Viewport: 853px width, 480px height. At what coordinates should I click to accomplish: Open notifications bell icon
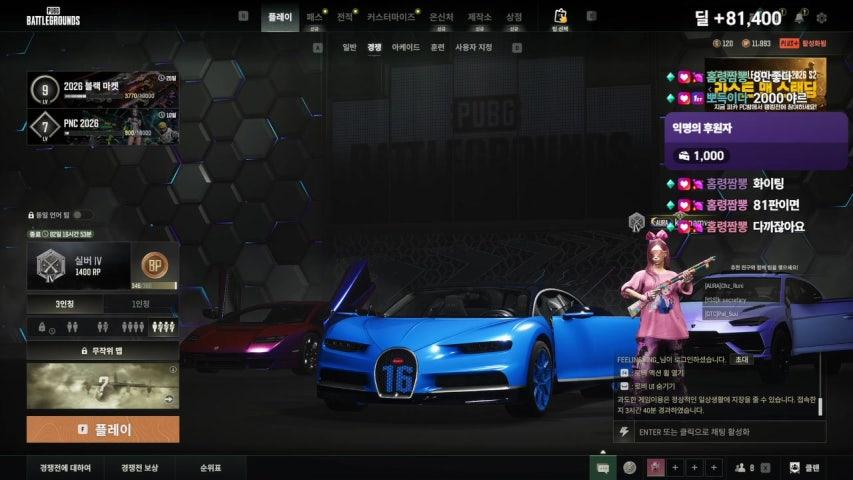(x=799, y=18)
